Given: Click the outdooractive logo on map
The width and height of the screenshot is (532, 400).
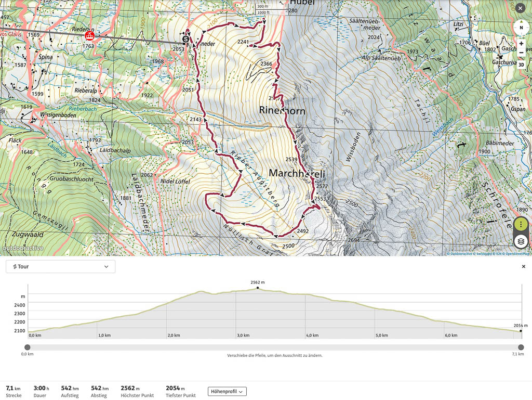Looking at the screenshot, I should [23, 249].
